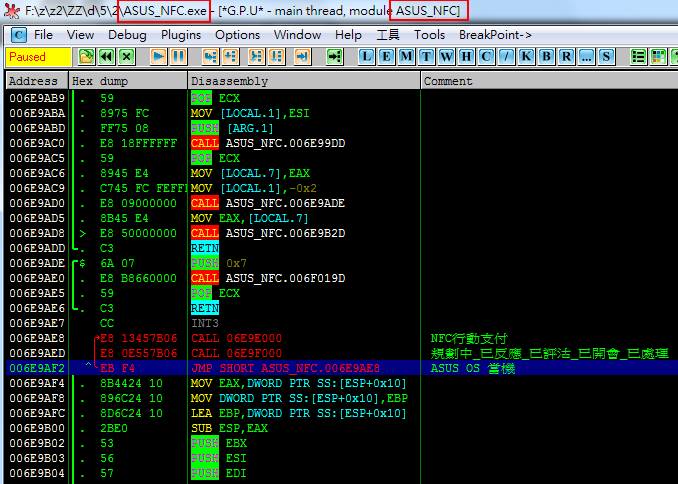The height and width of the screenshot is (484, 678).
Task: Select CALL ASUS_NFC.006E9ADE instruction
Action: (268, 203)
